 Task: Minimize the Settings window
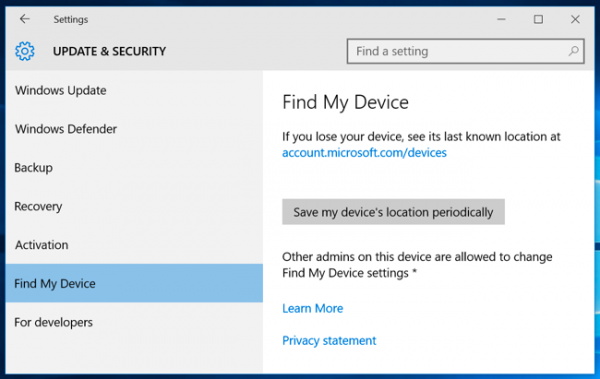tap(501, 19)
